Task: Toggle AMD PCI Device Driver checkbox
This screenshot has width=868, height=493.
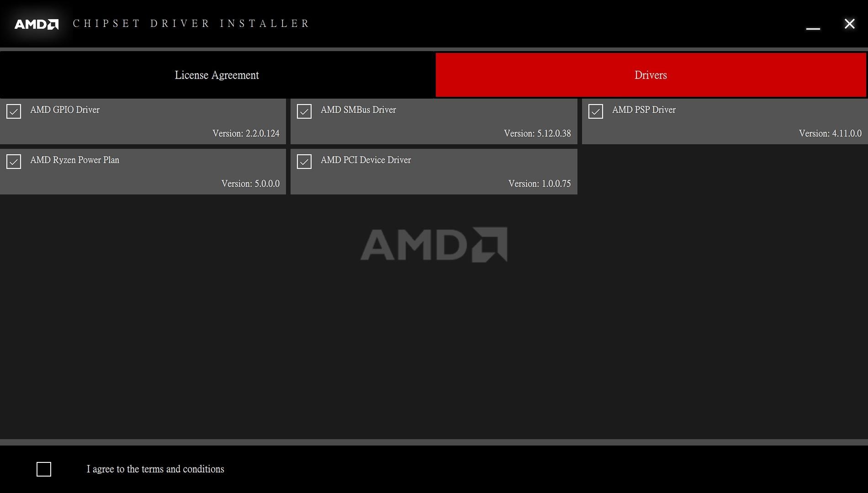Action: (304, 162)
